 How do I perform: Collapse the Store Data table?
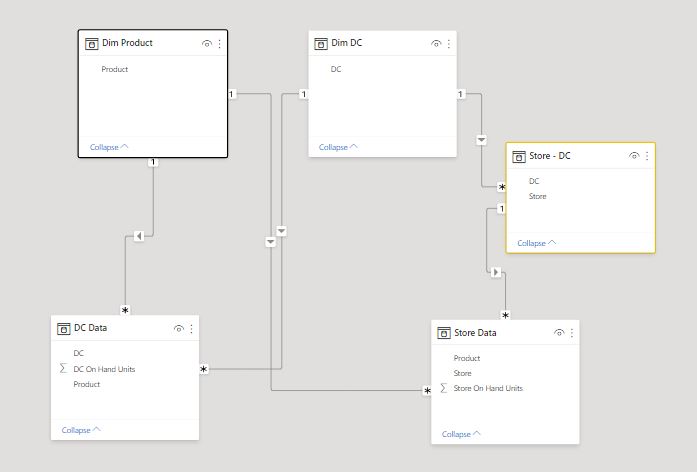pos(461,434)
